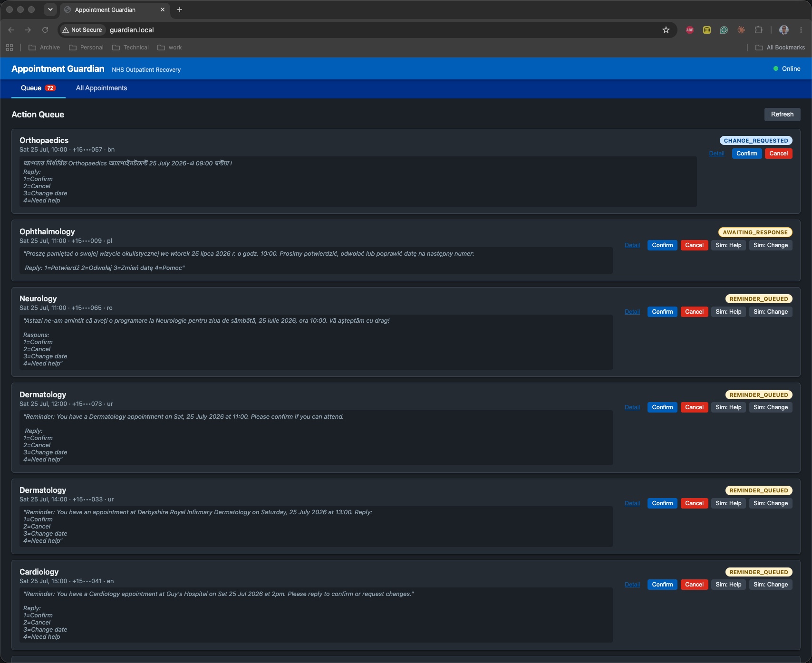Open the All Bookmarks folder
The image size is (812, 663).
[780, 48]
